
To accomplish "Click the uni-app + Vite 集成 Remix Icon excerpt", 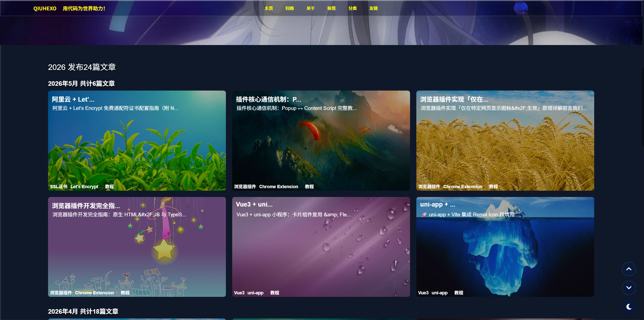I will pyautogui.click(x=470, y=215).
